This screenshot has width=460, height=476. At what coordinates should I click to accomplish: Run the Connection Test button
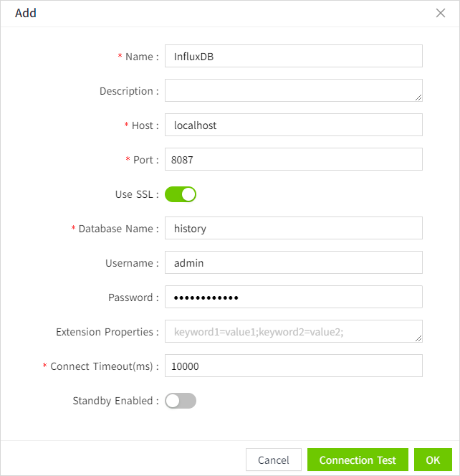pyautogui.click(x=358, y=460)
